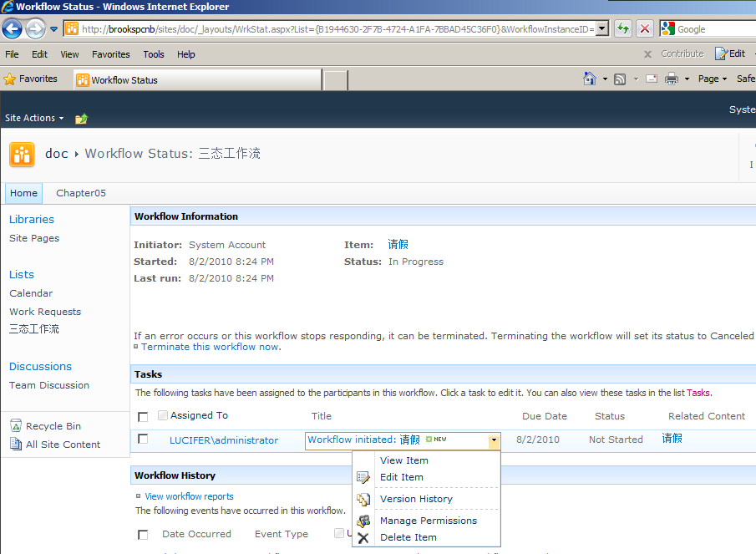The width and height of the screenshot is (756, 554).
Task: Click Terminate this workflow now link
Action: (211, 347)
